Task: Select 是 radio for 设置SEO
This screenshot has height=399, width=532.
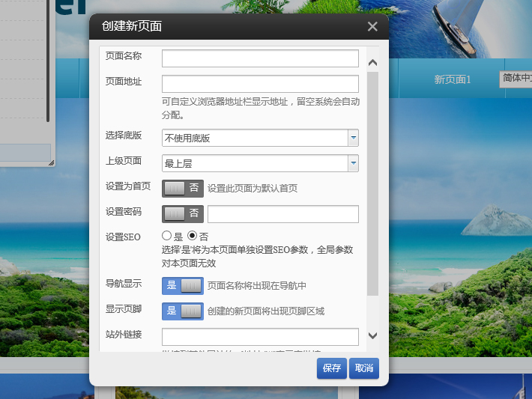Action: [x=167, y=236]
